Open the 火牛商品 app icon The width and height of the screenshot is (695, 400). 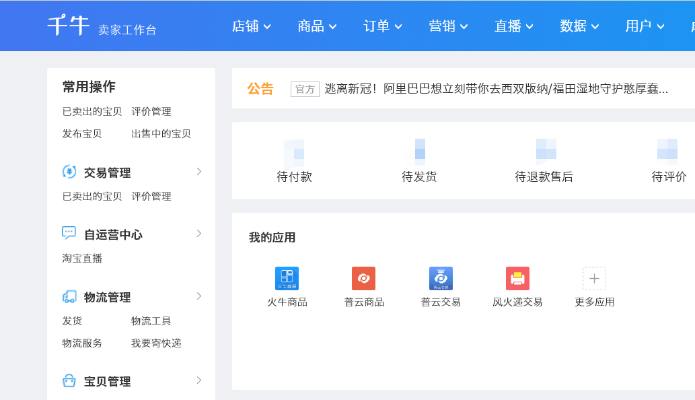point(287,278)
